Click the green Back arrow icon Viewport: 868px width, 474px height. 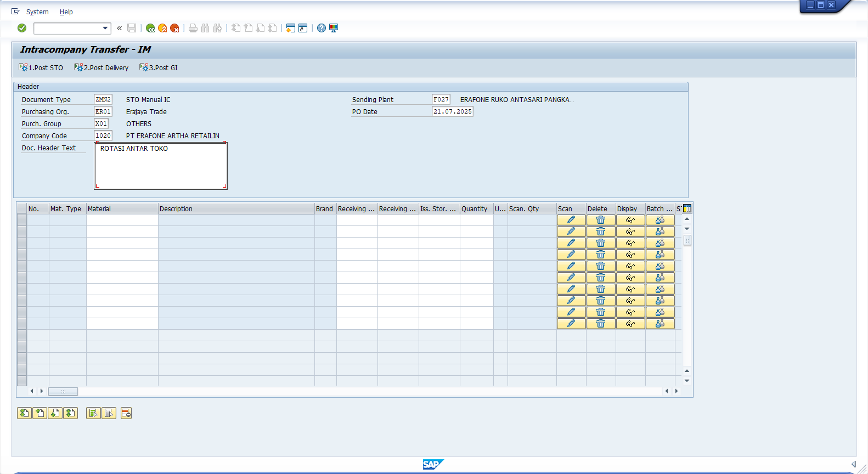coord(150,28)
